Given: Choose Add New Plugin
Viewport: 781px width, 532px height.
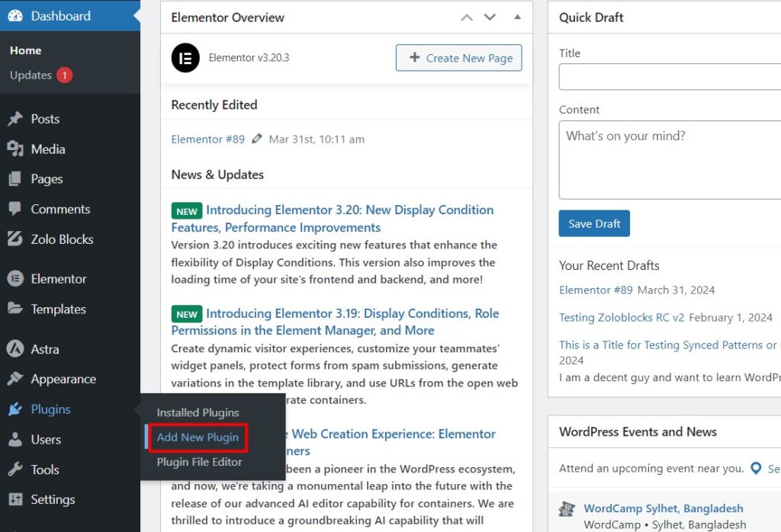Looking at the screenshot, I should tap(198, 437).
